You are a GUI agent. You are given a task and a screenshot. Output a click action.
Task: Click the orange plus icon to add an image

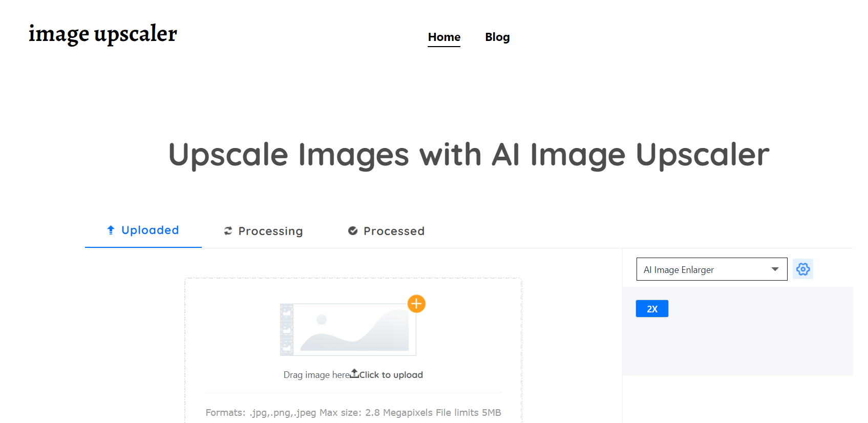click(x=416, y=304)
